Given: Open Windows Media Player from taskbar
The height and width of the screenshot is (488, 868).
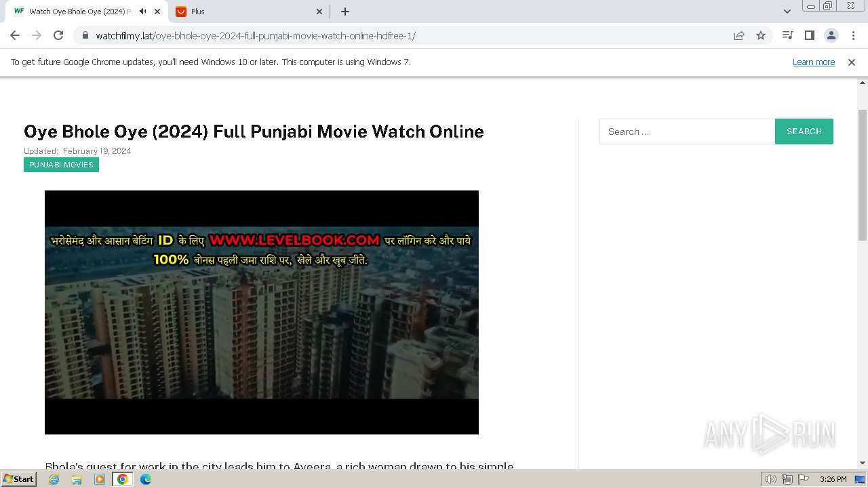Looking at the screenshot, I should 100,479.
